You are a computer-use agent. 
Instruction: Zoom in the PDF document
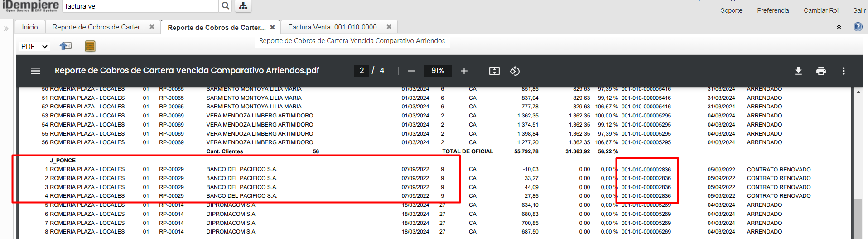click(x=464, y=71)
